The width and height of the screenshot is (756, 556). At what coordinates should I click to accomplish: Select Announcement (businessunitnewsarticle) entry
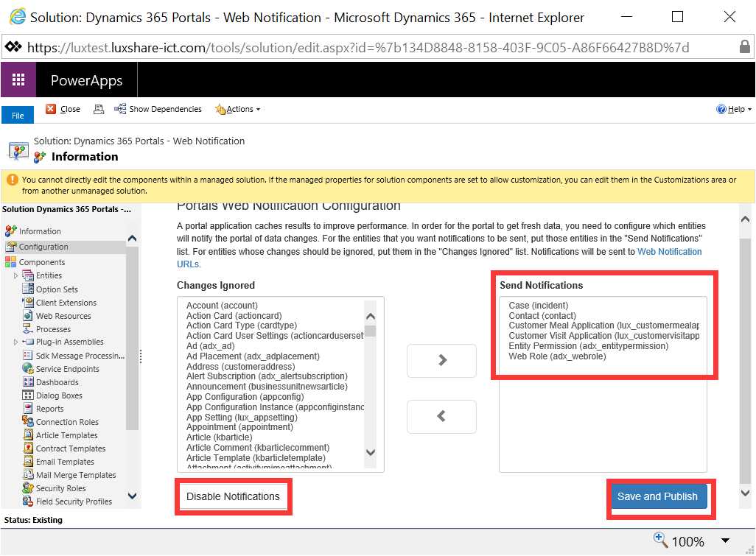[x=267, y=387]
